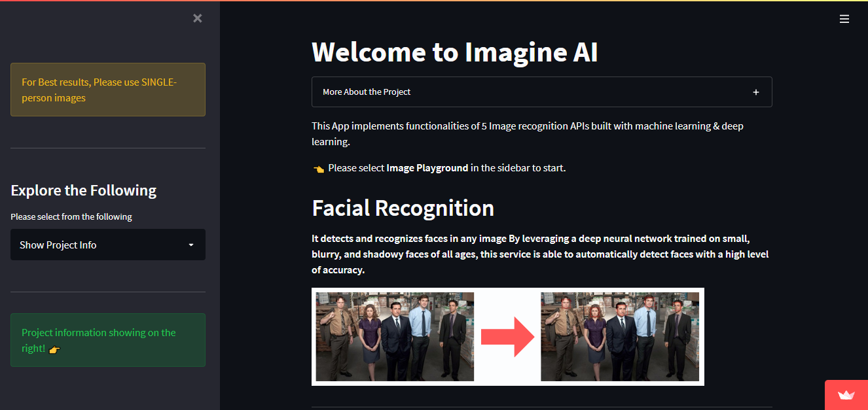Click the plus icon on the project expander
Image resolution: width=868 pixels, height=410 pixels.
(756, 92)
